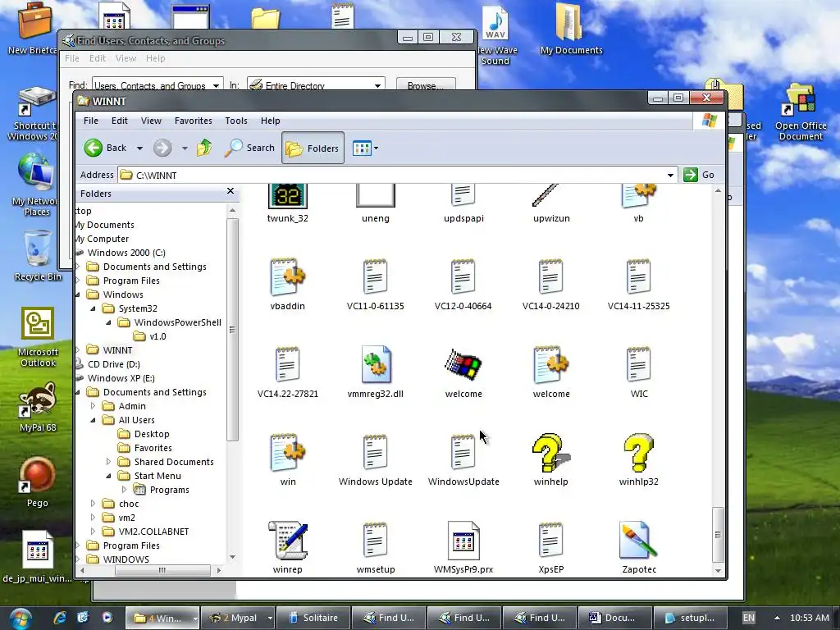Click the folder tree horizontal scrollbar thumb
This screenshot has height=630, width=840.
coord(162,571)
